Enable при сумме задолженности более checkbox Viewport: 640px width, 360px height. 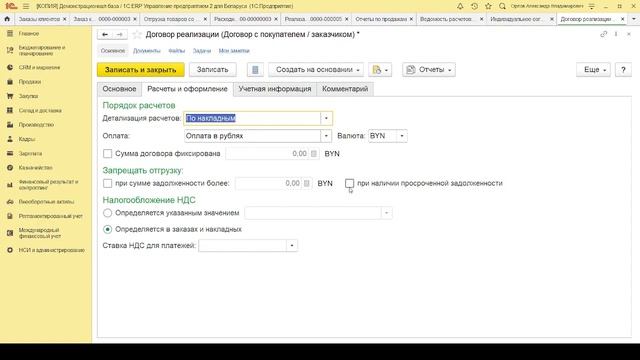107,183
